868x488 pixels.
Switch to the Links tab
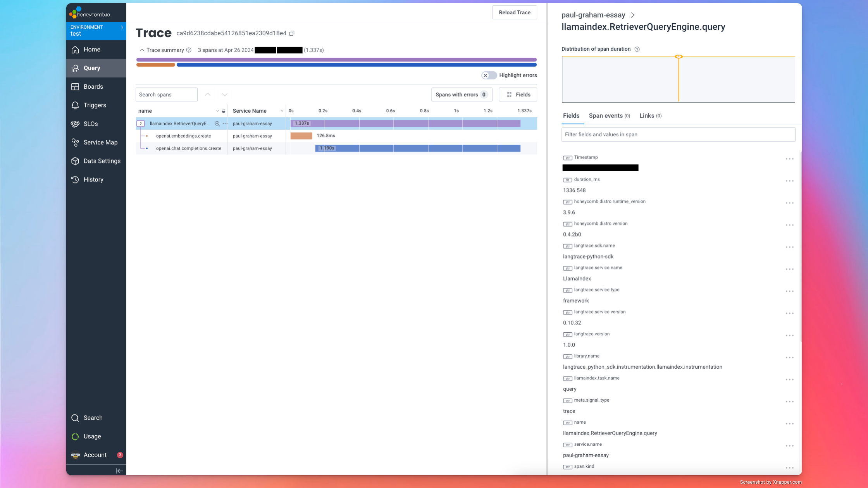[650, 116]
